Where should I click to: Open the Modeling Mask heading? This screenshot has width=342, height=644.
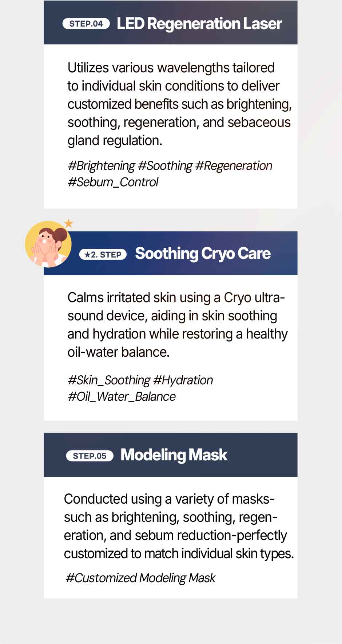tap(174, 455)
